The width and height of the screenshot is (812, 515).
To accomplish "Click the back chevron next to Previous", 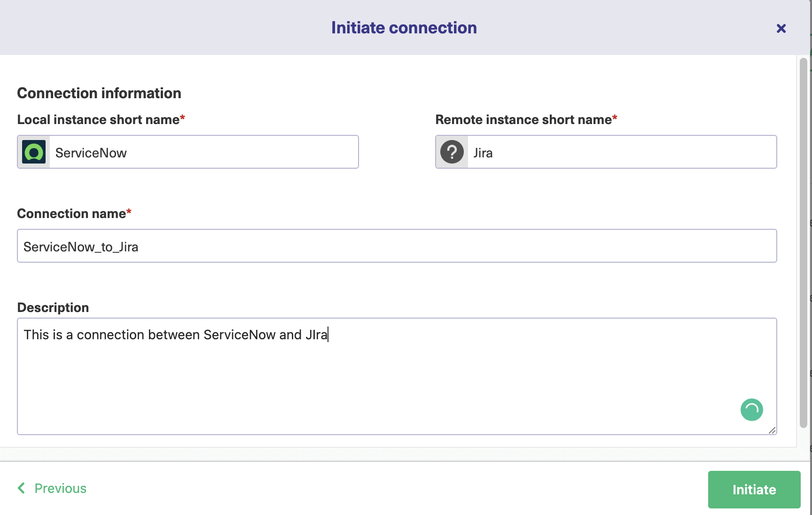I will tap(21, 488).
